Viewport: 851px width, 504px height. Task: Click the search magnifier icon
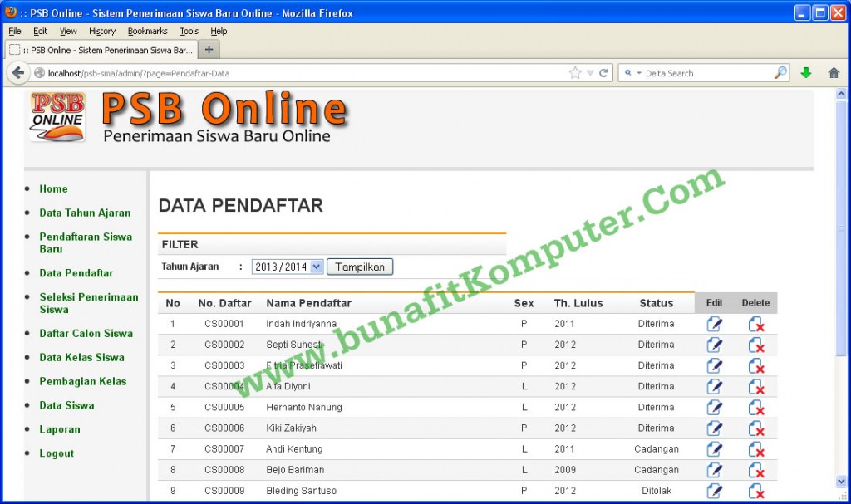tap(780, 73)
